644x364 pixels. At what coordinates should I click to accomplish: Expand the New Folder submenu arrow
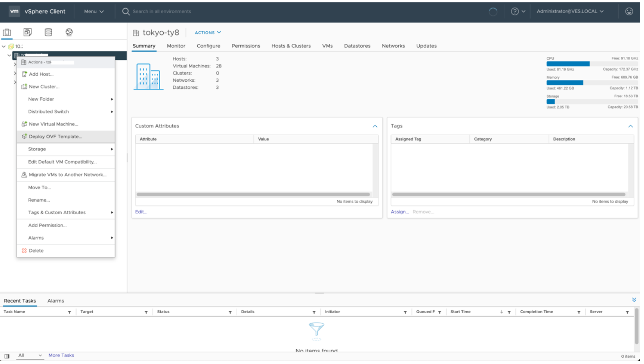click(112, 99)
